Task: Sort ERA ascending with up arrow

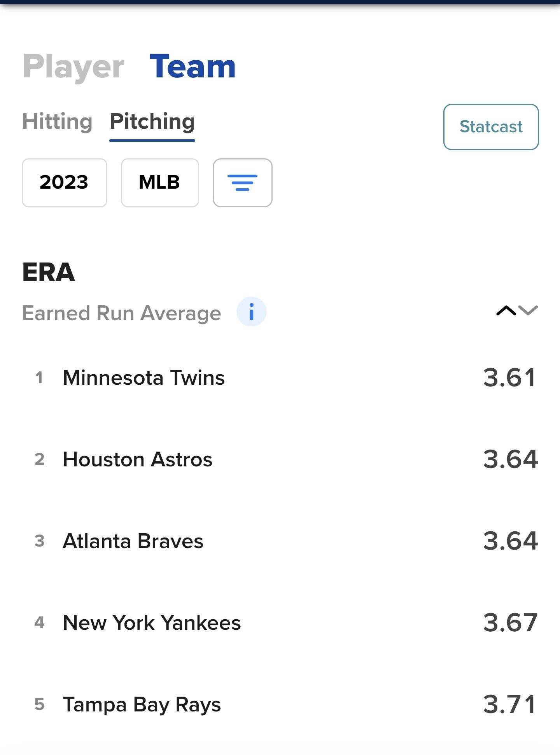Action: tap(506, 310)
